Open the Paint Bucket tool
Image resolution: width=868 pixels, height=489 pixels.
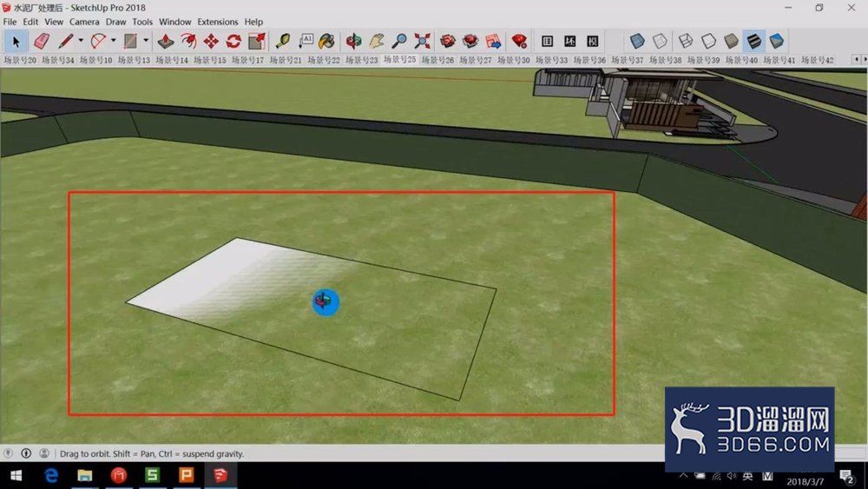click(x=326, y=41)
